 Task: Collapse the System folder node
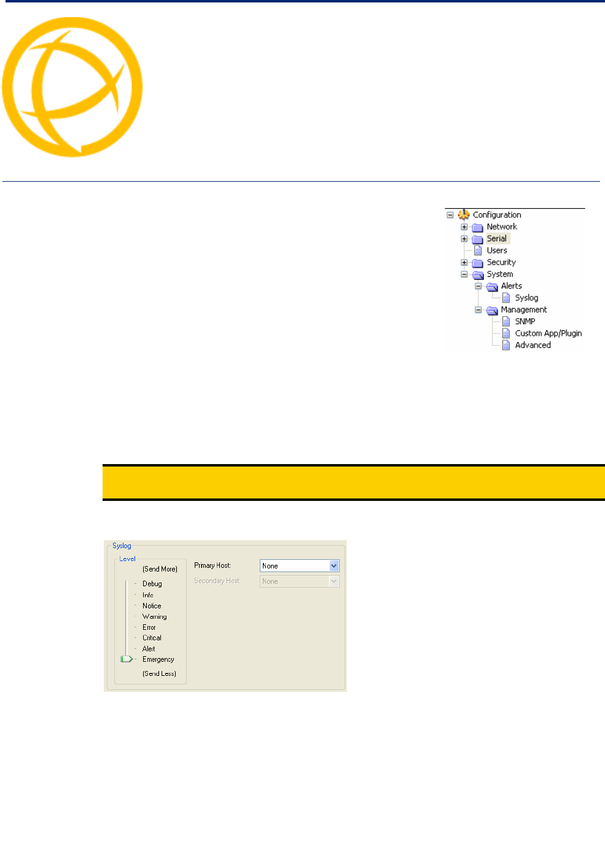coord(464,274)
